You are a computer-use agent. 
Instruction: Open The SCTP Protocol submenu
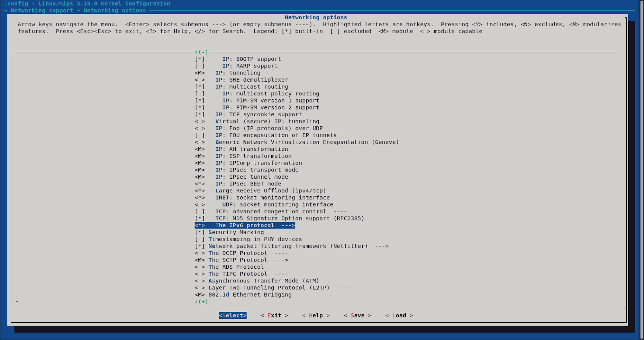coord(248,260)
